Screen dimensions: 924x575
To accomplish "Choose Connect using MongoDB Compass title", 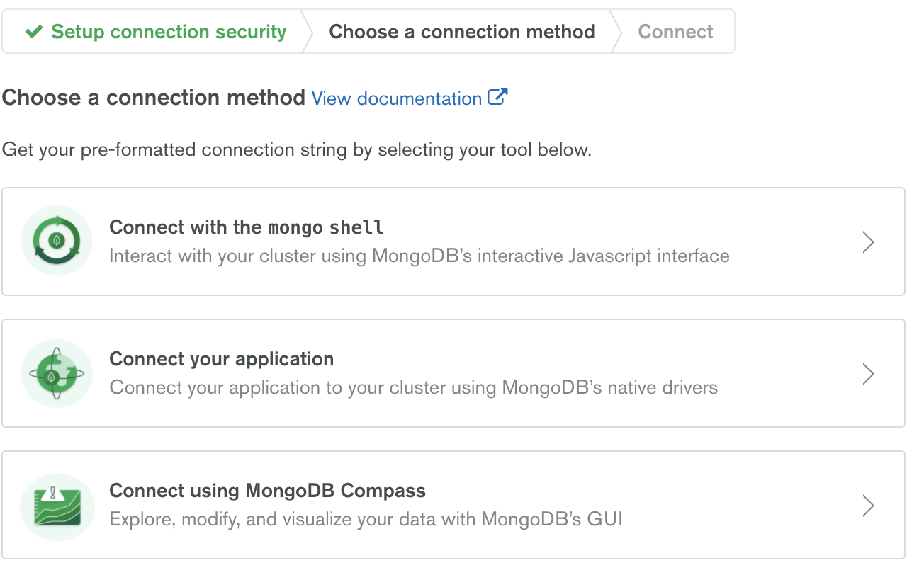I will [268, 491].
